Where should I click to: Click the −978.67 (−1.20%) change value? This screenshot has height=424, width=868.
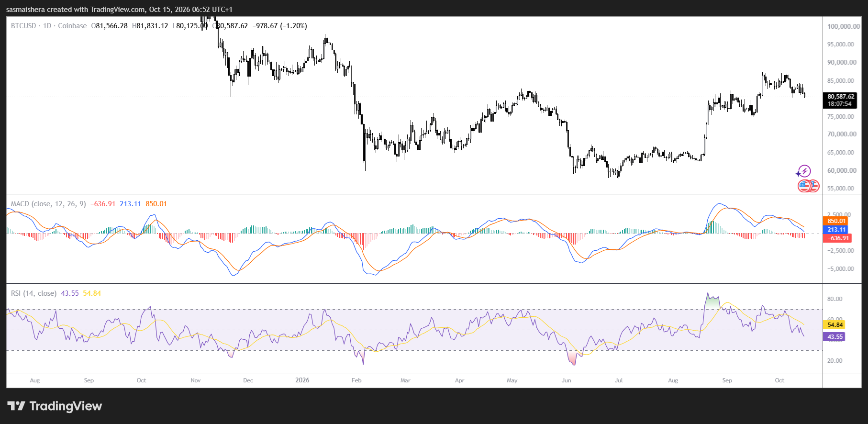pos(279,26)
